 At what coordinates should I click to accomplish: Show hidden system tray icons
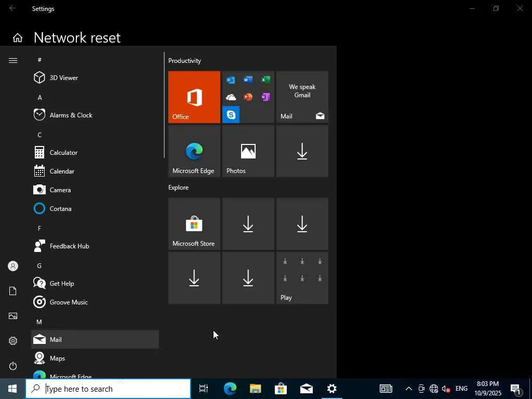[409, 389]
